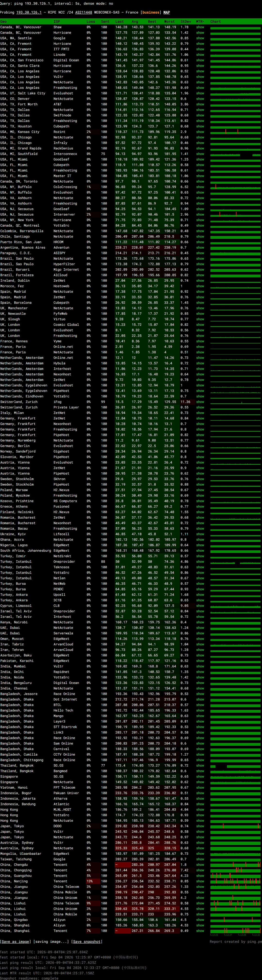Show MTR for Seattle Google row
The height and width of the screenshot is (980, 262).
pyautogui.click(x=200, y=38)
